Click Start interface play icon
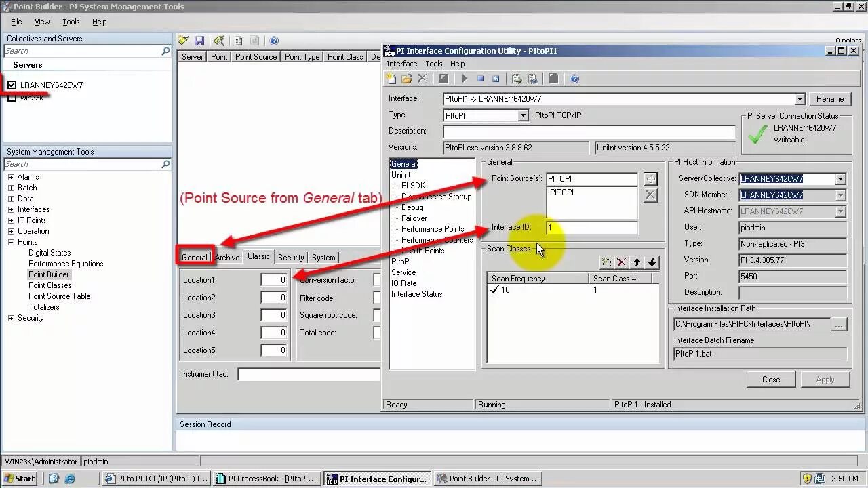This screenshot has width=868, height=488. tap(465, 79)
